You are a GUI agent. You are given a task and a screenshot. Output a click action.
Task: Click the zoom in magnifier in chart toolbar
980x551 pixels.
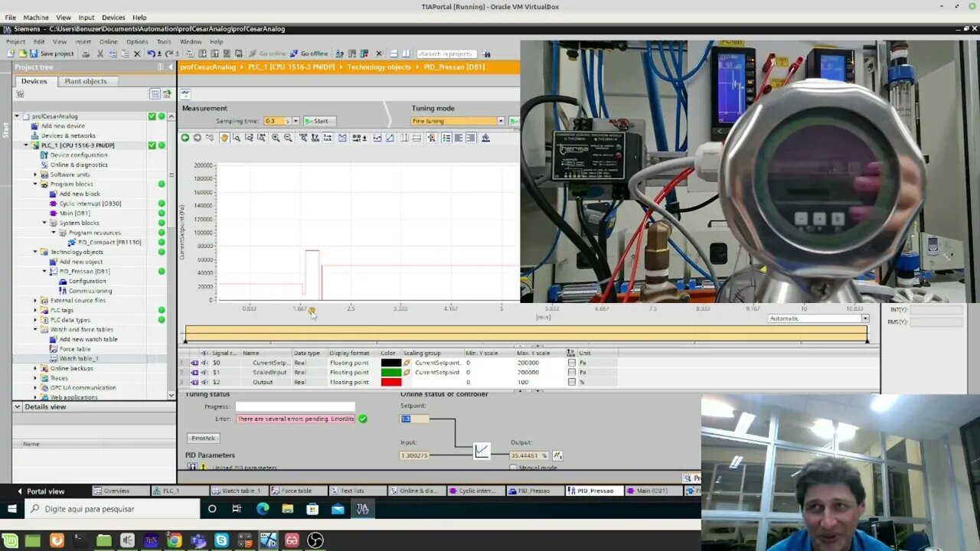275,138
